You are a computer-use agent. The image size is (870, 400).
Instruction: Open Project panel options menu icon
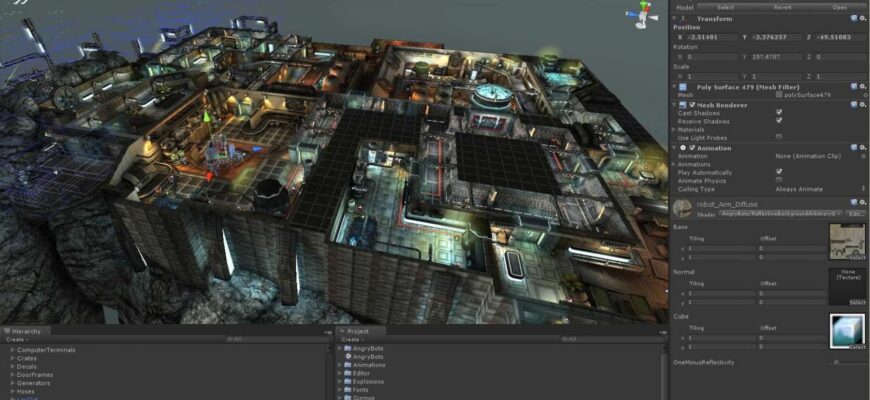pyautogui.click(x=662, y=332)
